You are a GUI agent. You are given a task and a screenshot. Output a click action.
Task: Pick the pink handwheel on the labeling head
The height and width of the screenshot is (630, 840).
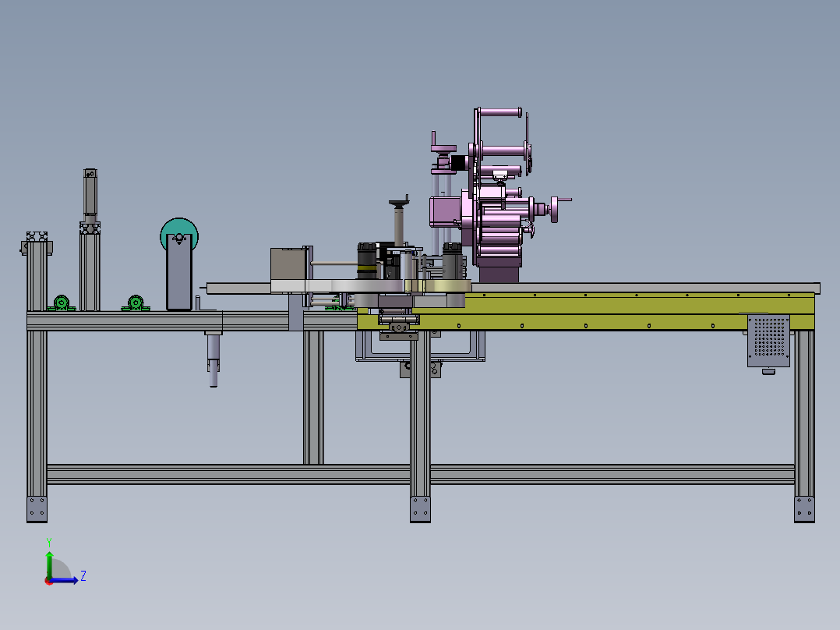click(555, 209)
